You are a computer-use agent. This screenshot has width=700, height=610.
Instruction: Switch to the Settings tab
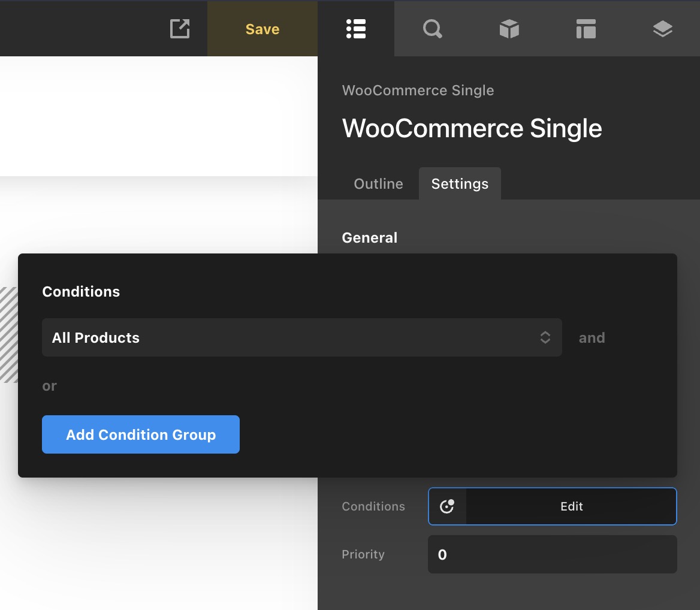(x=460, y=184)
